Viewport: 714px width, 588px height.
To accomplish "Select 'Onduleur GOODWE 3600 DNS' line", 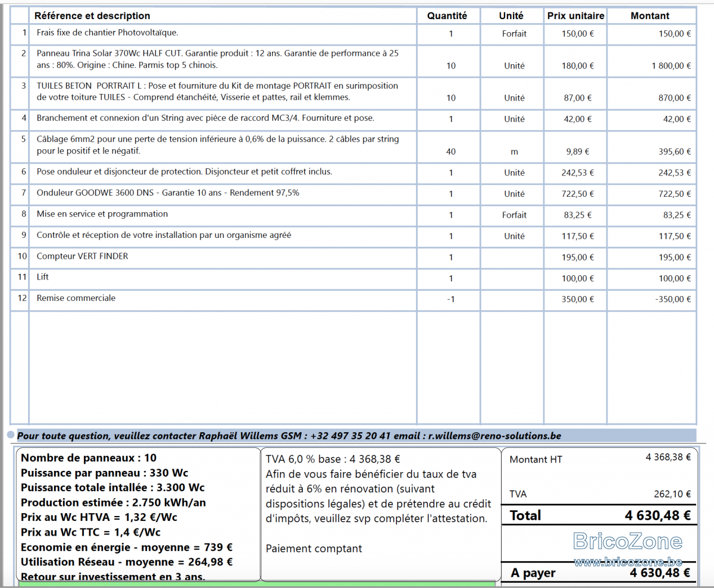I will pyautogui.click(x=168, y=193).
